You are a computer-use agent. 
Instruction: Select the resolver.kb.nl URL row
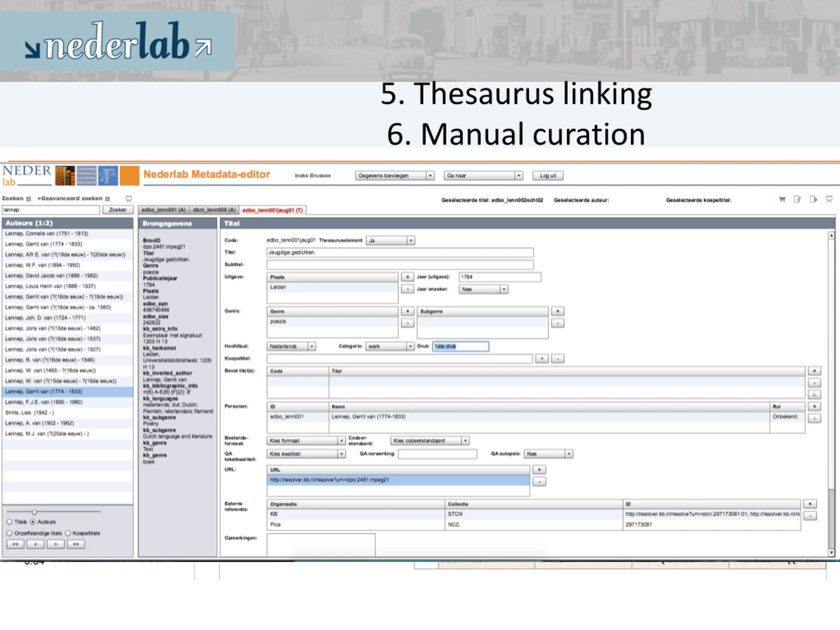398,480
